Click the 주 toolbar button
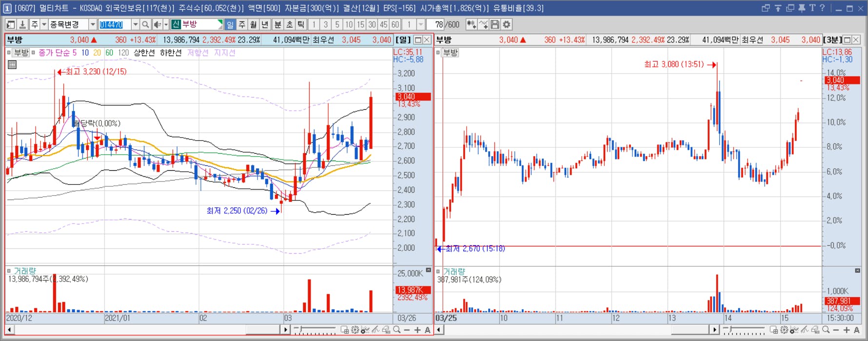This screenshot has width=868, height=341. tap(35, 24)
